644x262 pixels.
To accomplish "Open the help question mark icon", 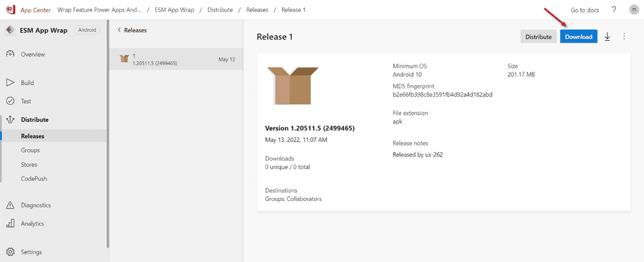I will (614, 10).
